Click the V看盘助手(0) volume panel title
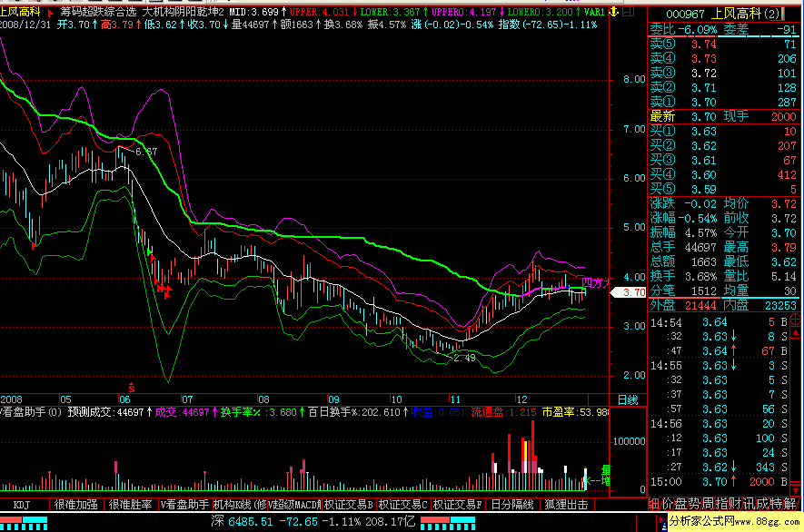 30,412
